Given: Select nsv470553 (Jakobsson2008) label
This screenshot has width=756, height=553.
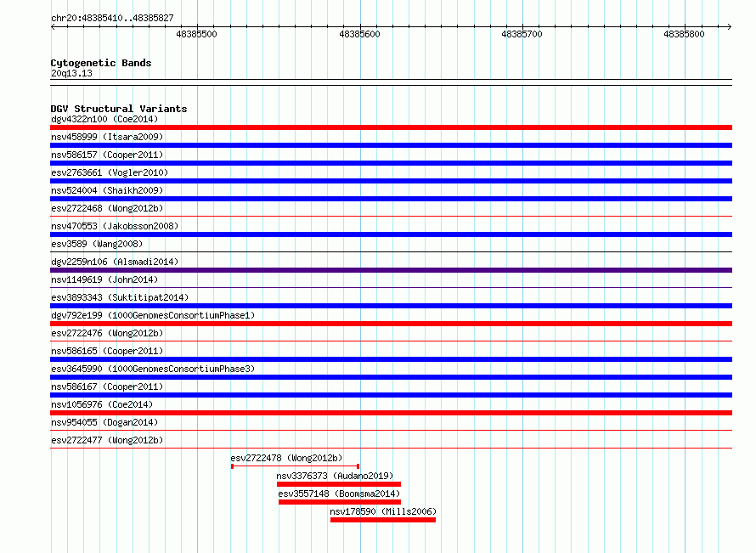Looking at the screenshot, I should 115,226.
